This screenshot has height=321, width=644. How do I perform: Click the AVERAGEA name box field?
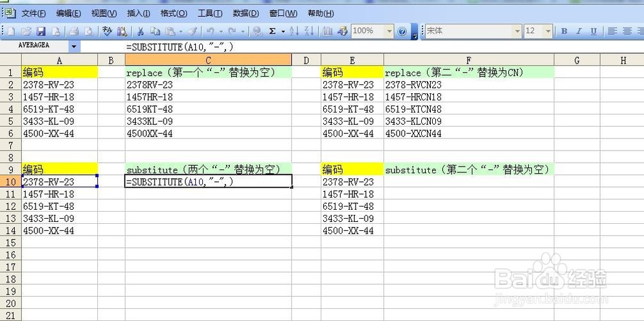(x=34, y=46)
